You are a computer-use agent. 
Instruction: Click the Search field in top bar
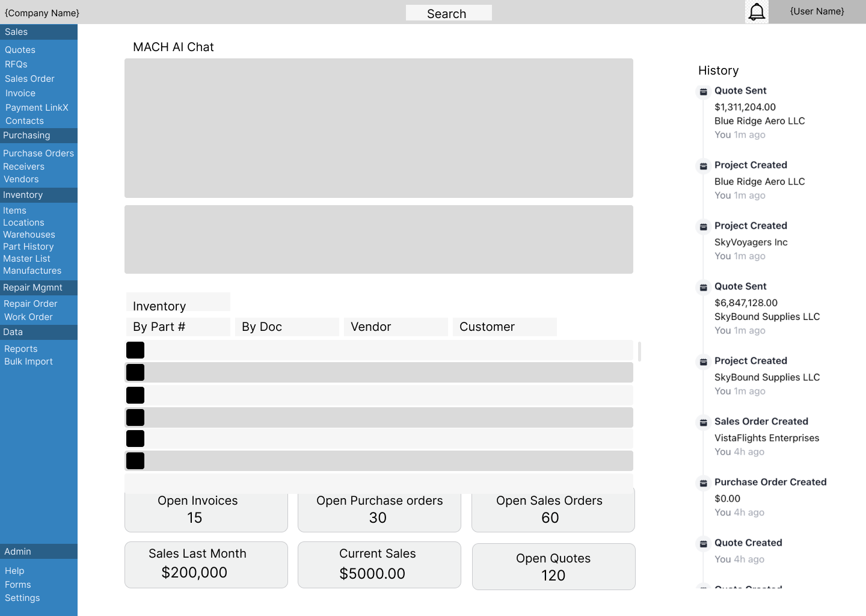click(449, 13)
